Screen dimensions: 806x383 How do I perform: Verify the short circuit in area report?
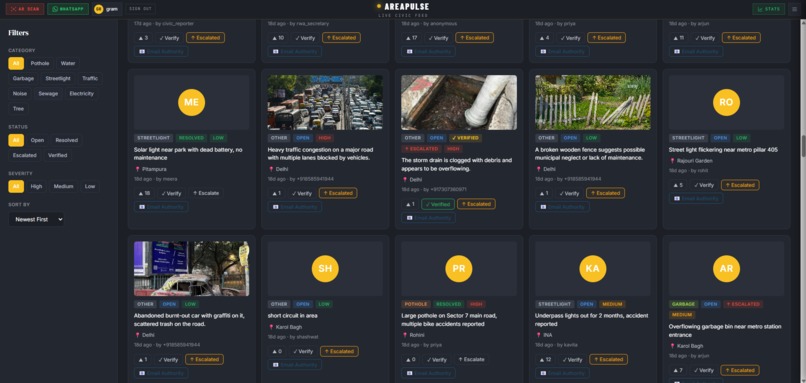(x=302, y=352)
